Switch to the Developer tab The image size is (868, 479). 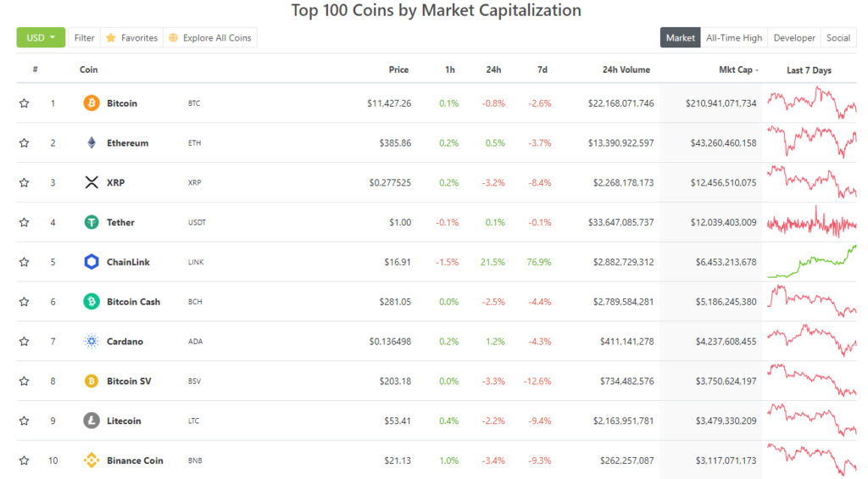coord(794,38)
